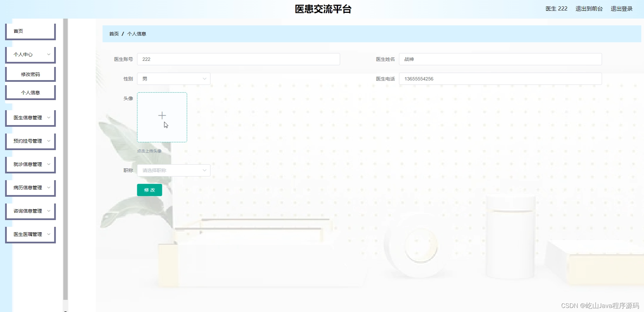Select 首页 in the sidebar
This screenshot has height=312, width=644.
(30, 31)
